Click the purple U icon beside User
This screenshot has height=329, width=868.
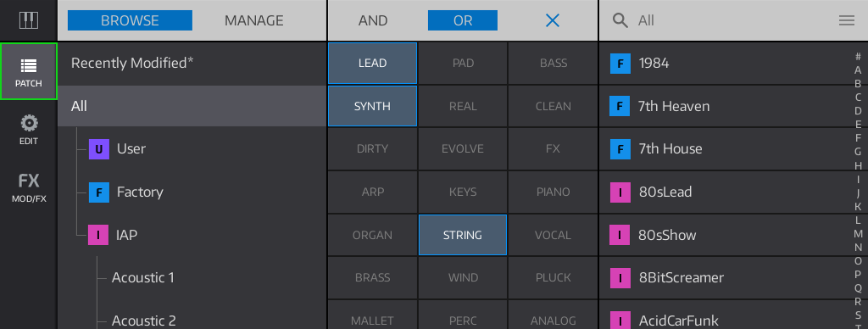pos(99,149)
